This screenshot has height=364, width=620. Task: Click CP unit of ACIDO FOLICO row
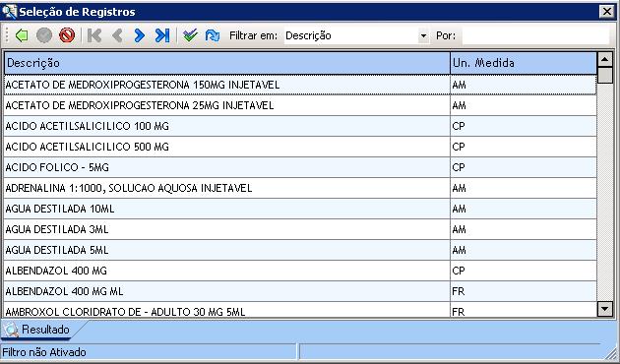click(459, 167)
